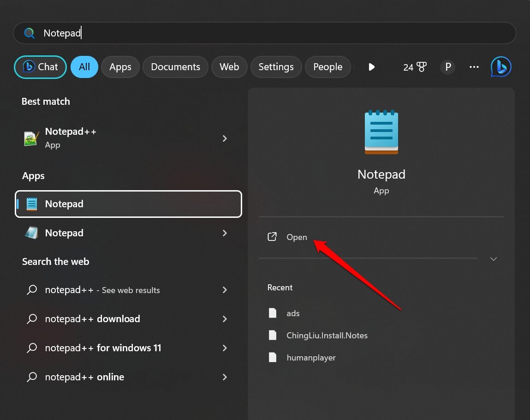Open the Bing Chat icon
Screen dimensions: 530x420
(501, 66)
